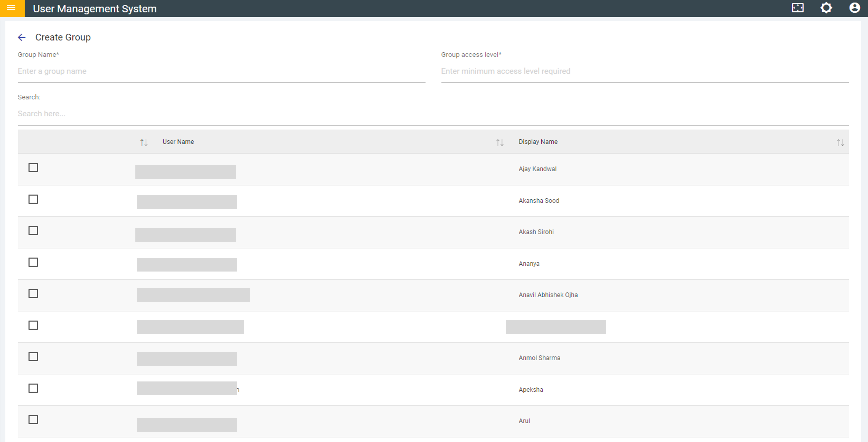This screenshot has width=868, height=442.
Task: Check the box for Ajay Kandwal
Action: pyautogui.click(x=33, y=168)
